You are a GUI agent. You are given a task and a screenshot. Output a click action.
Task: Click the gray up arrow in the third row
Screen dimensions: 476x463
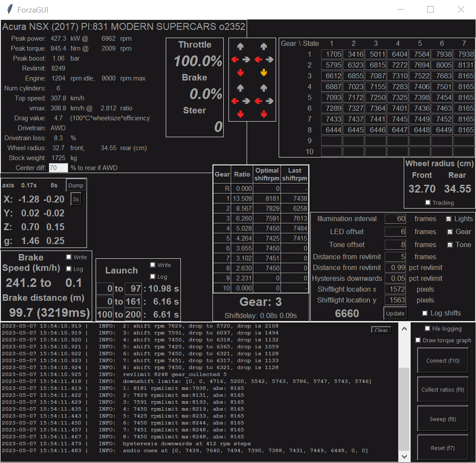pyautogui.click(x=241, y=87)
